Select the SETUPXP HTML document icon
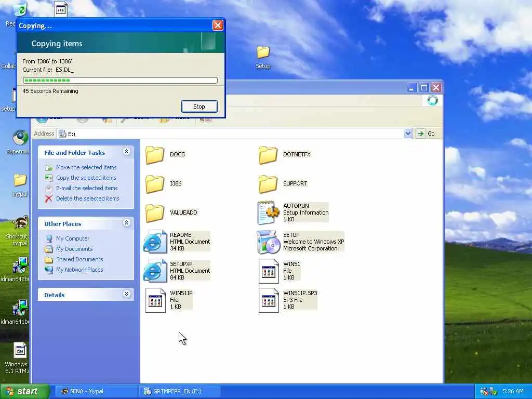This screenshot has width=532, height=399. point(155,271)
